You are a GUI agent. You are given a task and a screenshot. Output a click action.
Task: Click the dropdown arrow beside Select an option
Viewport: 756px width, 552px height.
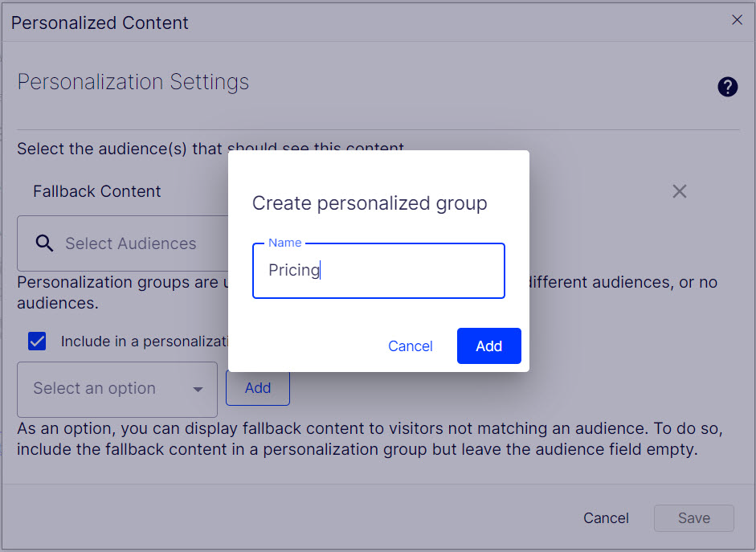point(198,390)
